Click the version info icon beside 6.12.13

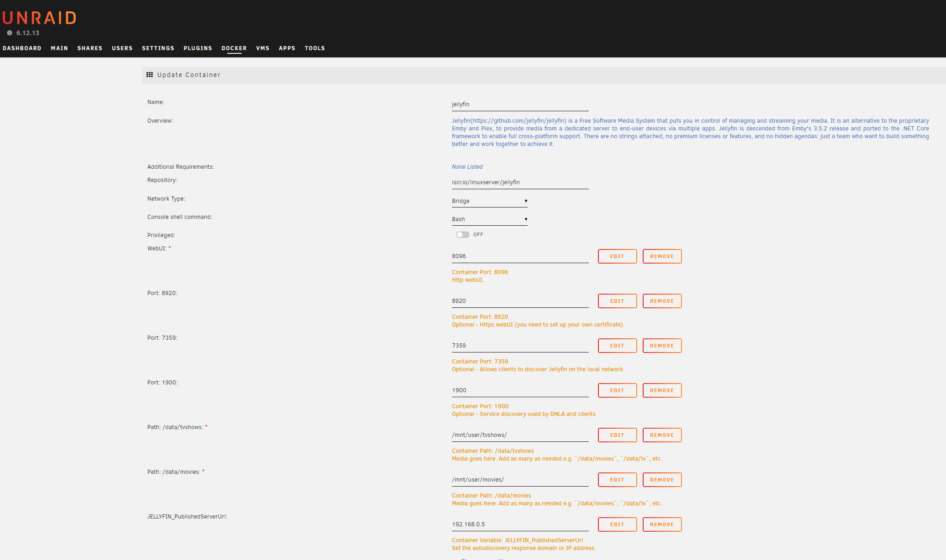(x=10, y=33)
